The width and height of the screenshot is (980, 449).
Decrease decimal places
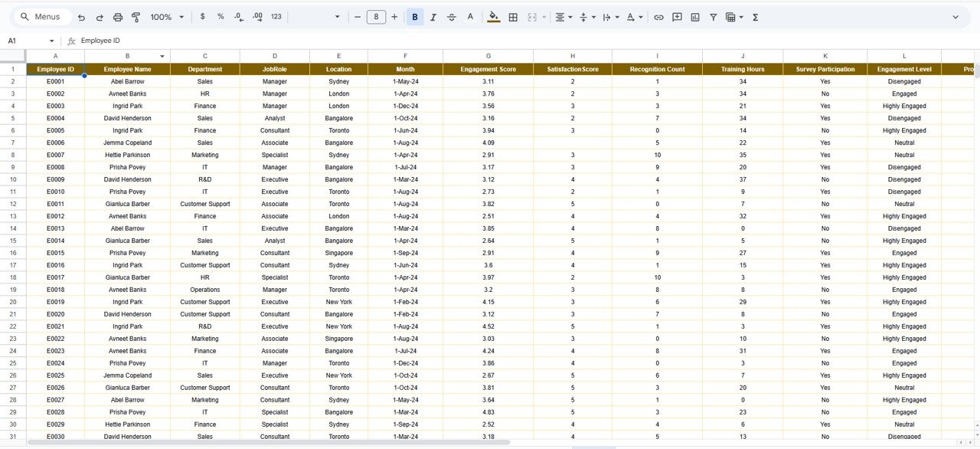click(238, 16)
